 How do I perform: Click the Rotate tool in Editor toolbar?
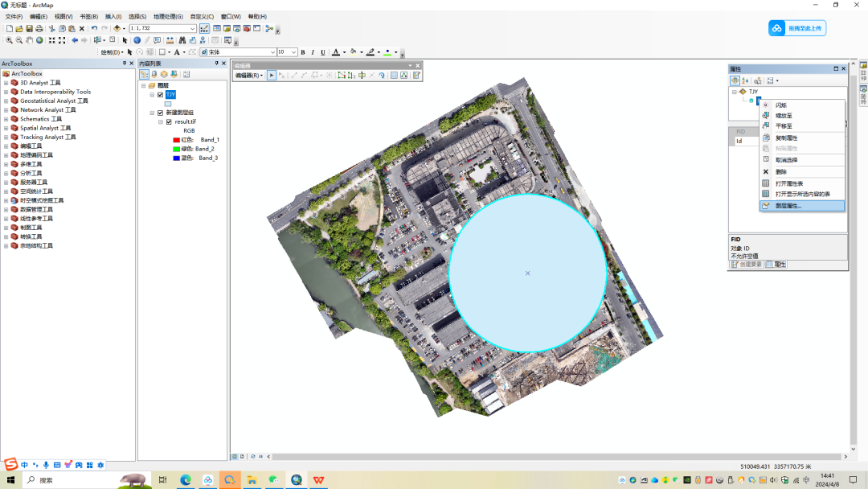[x=382, y=76]
